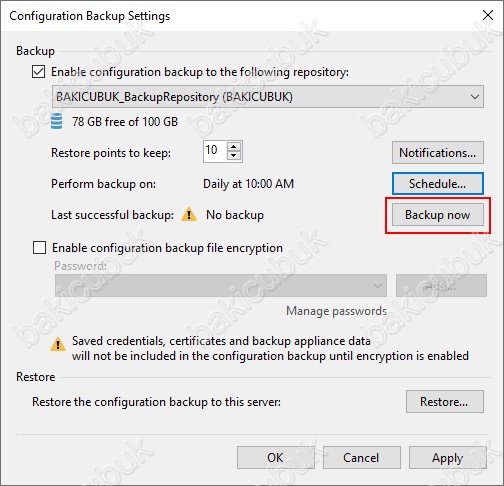This screenshot has width=504, height=486.
Task: Close the Configuration Backup Settings dialog
Action: click(488, 15)
